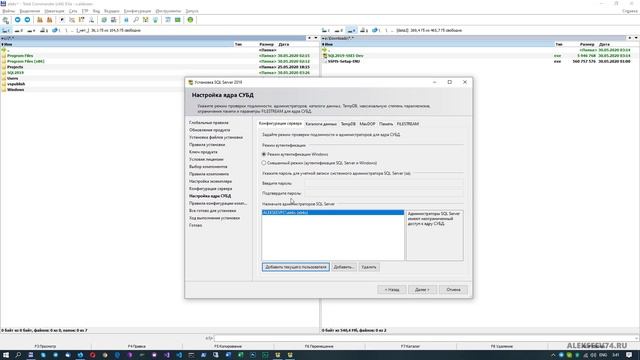640x360 pixels.
Task: Open left panel directory history dropdown arrow
Action: 316,38
